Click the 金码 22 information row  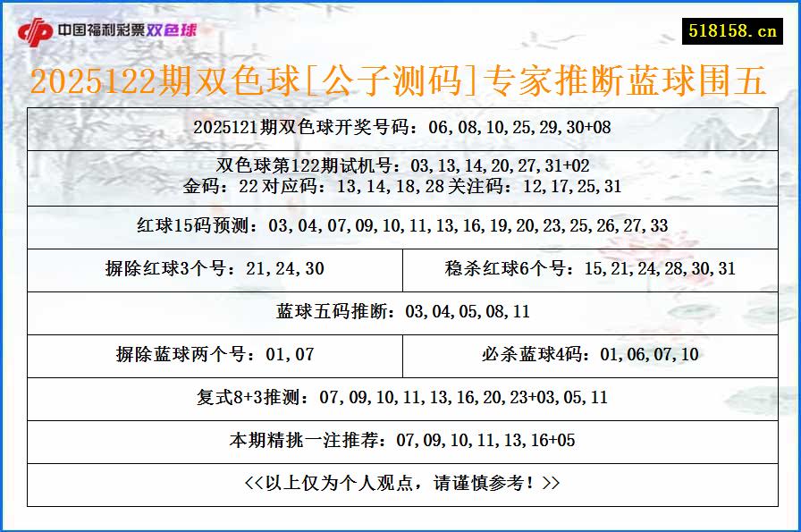400,189
